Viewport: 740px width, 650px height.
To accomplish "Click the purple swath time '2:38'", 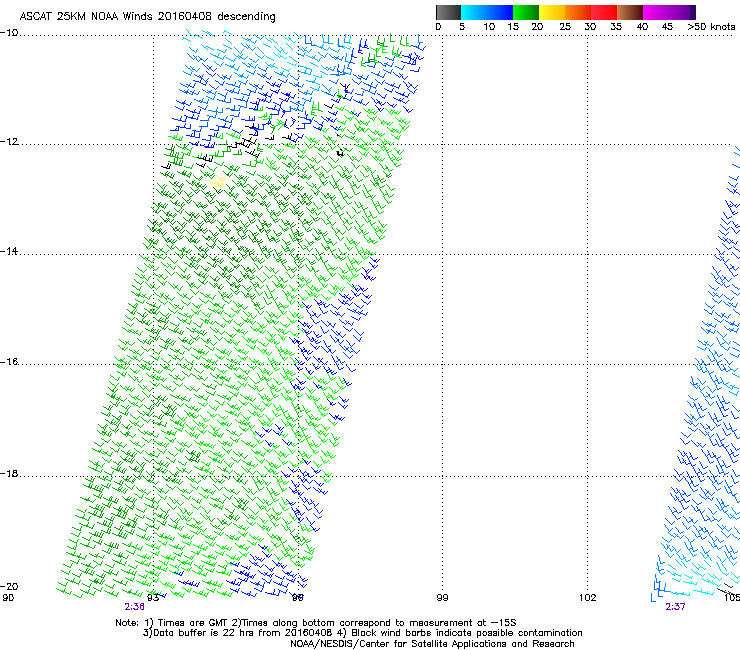I will 135,607.
